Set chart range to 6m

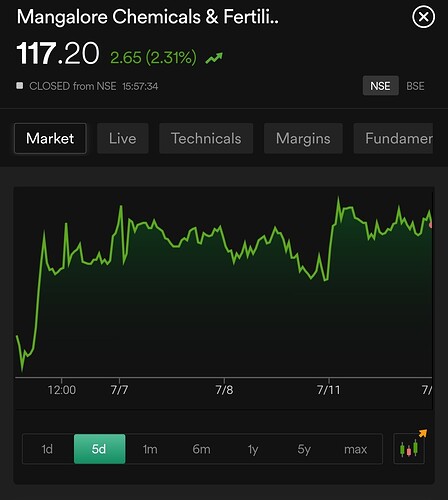tap(201, 449)
